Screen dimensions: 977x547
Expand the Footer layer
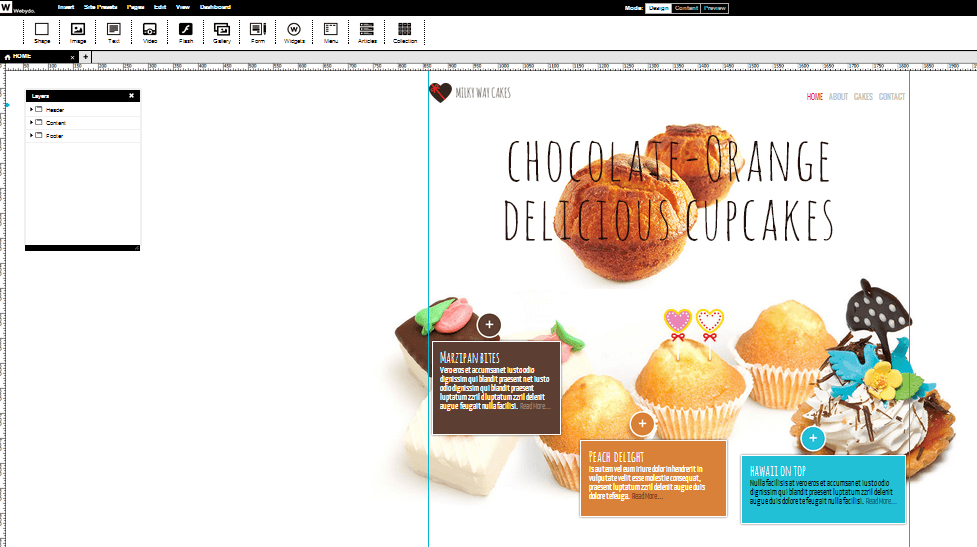(31, 135)
